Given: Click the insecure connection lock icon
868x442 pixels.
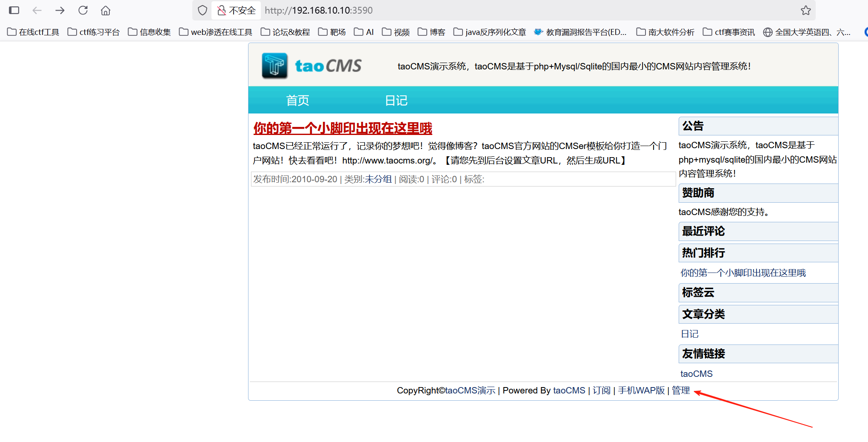Looking at the screenshot, I should point(221,10).
